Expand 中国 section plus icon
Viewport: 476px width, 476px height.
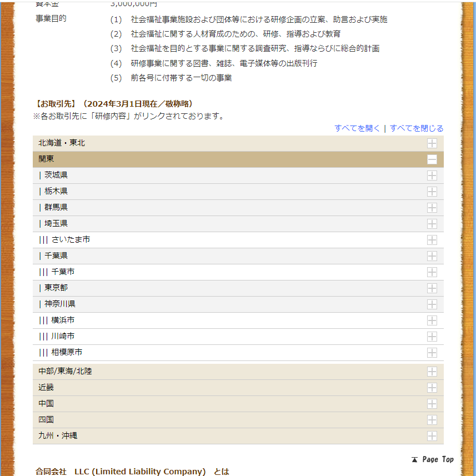pos(432,404)
